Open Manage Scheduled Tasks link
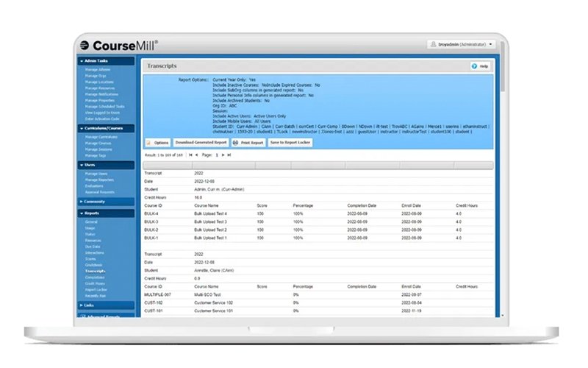The image size is (588, 368). tap(105, 107)
